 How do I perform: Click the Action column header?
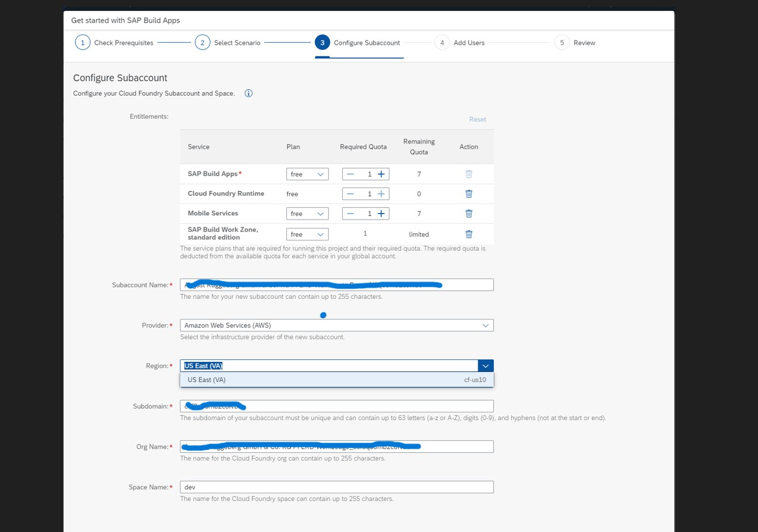coord(469,147)
